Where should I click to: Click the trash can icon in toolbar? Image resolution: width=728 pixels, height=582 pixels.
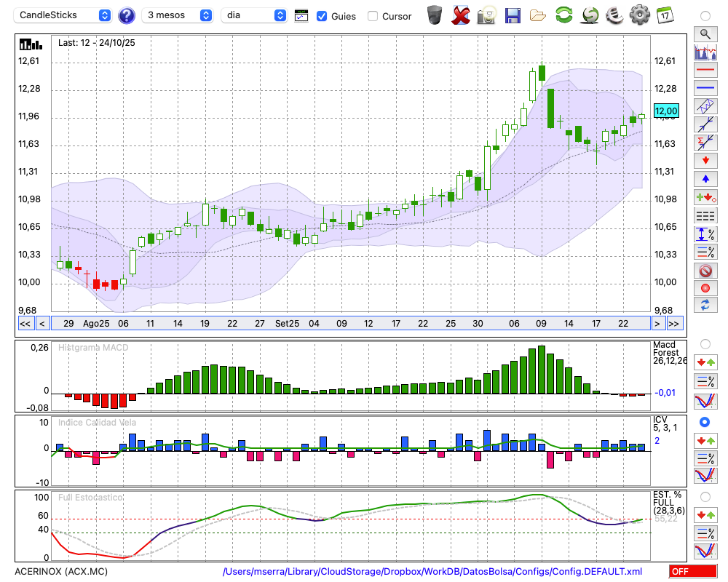(435, 15)
